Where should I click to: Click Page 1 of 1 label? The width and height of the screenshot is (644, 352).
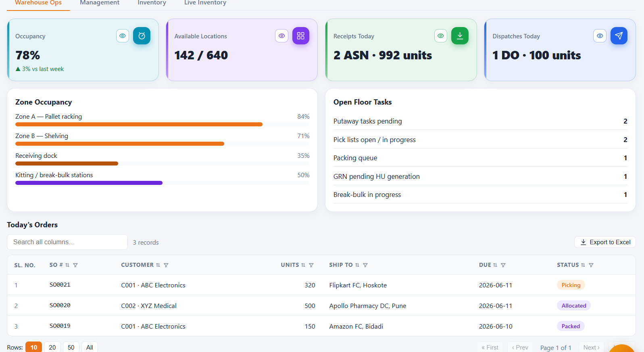click(556, 348)
